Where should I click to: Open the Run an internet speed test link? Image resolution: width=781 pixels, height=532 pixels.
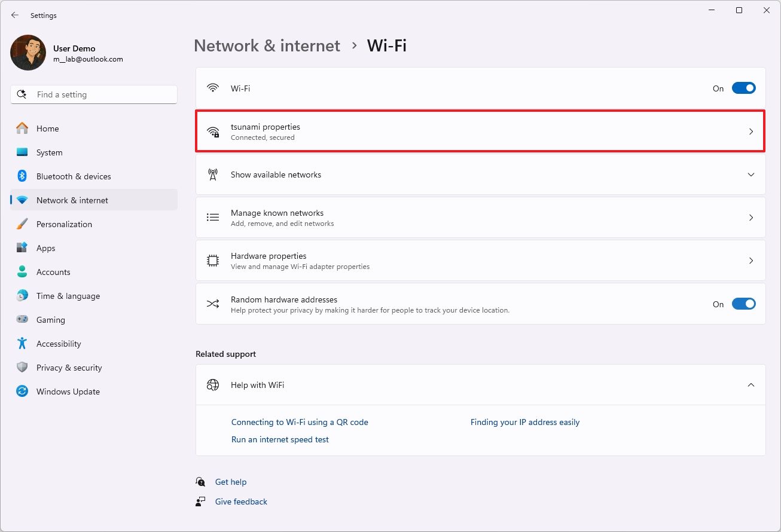(280, 439)
